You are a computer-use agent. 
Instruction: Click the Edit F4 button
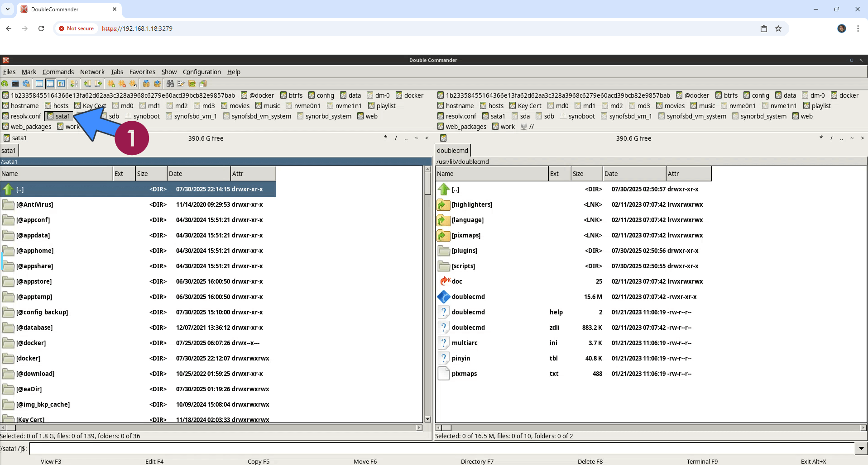point(154,461)
